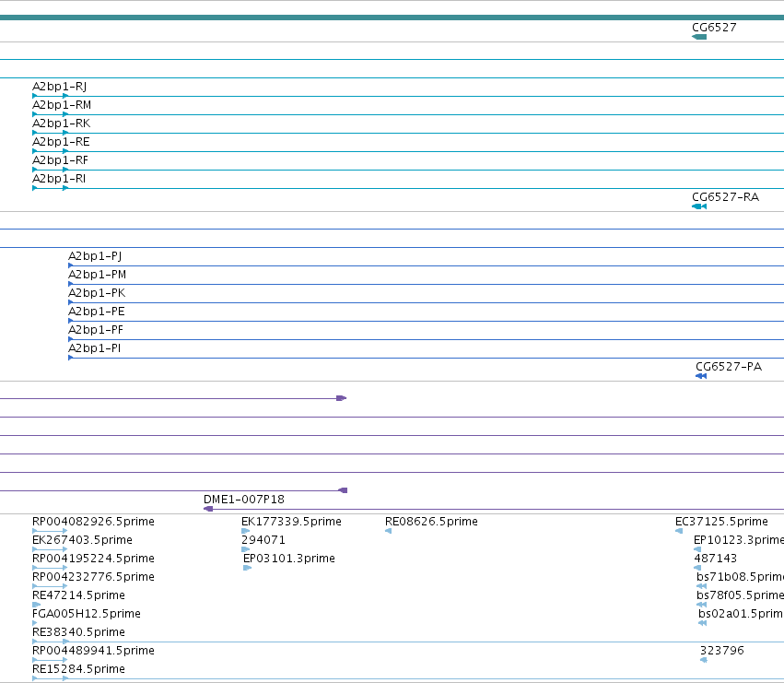Select transcript A2bp1-RF label
This screenshot has height=683, width=784.
tap(60, 160)
